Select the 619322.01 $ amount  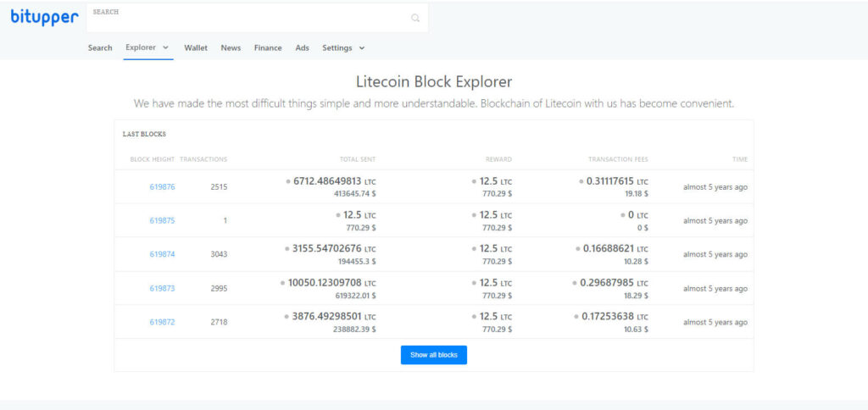(355, 296)
